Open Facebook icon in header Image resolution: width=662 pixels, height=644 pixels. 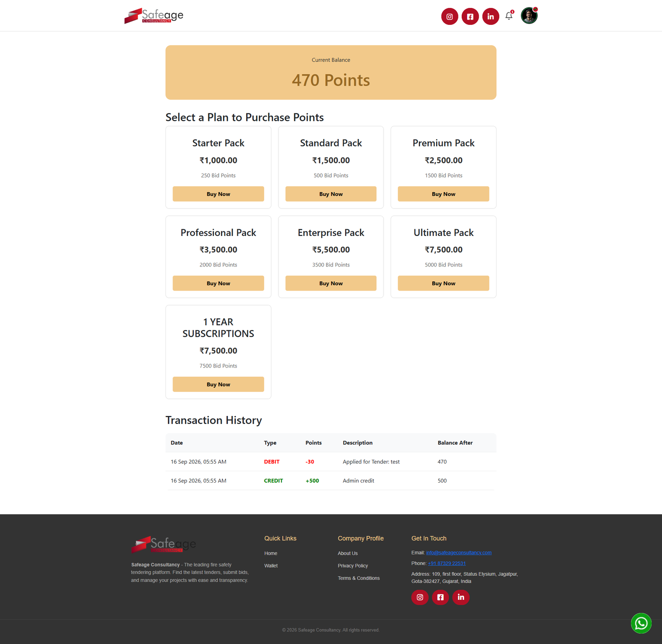point(470,17)
